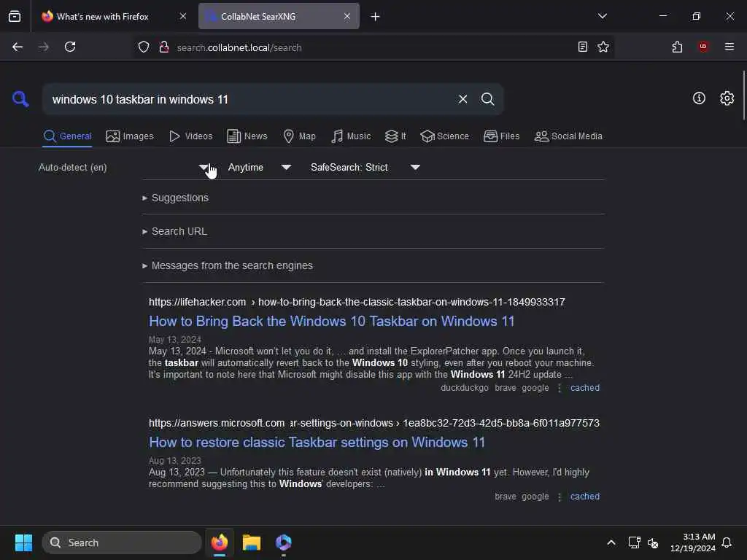This screenshot has height=560, width=747.
Task: Open File Explorer from taskbar
Action: 251,542
